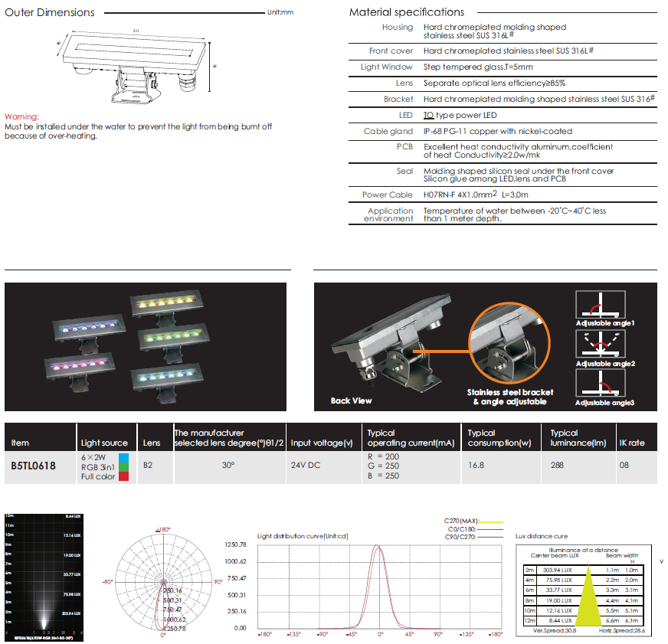This screenshot has height=644, width=668.
Task: Select the Outer Dimensions heading
Action: [50, 12]
